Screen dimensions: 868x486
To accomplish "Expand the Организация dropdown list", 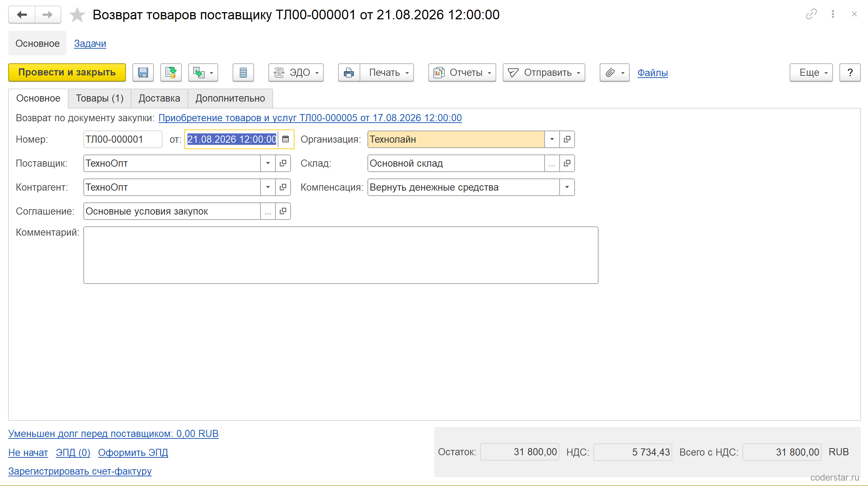I will click(x=552, y=139).
